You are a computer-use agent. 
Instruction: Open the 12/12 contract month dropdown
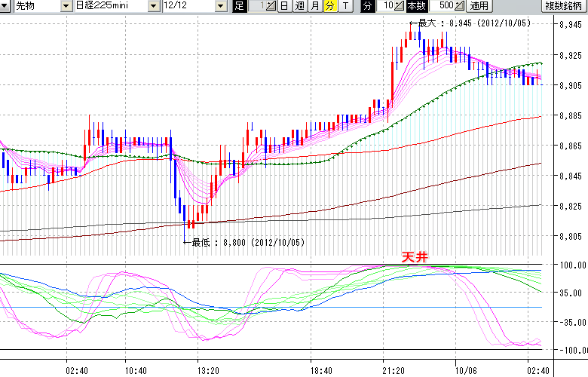click(x=220, y=6)
